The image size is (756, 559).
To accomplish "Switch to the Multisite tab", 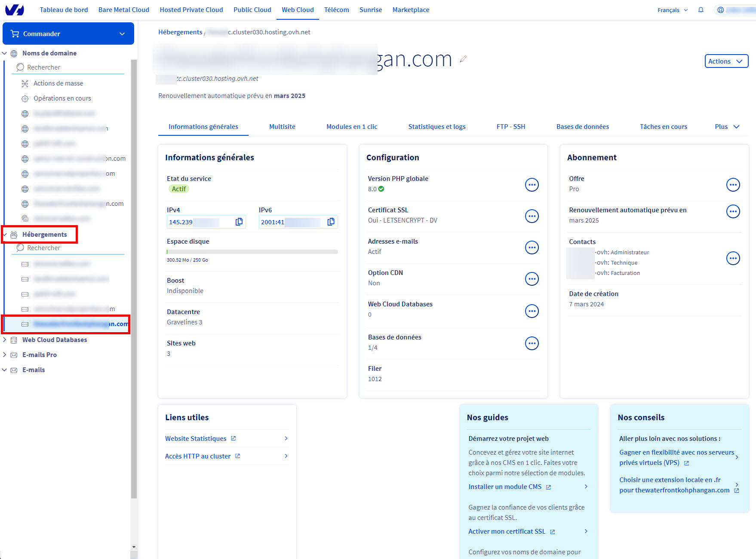I will [x=282, y=127].
